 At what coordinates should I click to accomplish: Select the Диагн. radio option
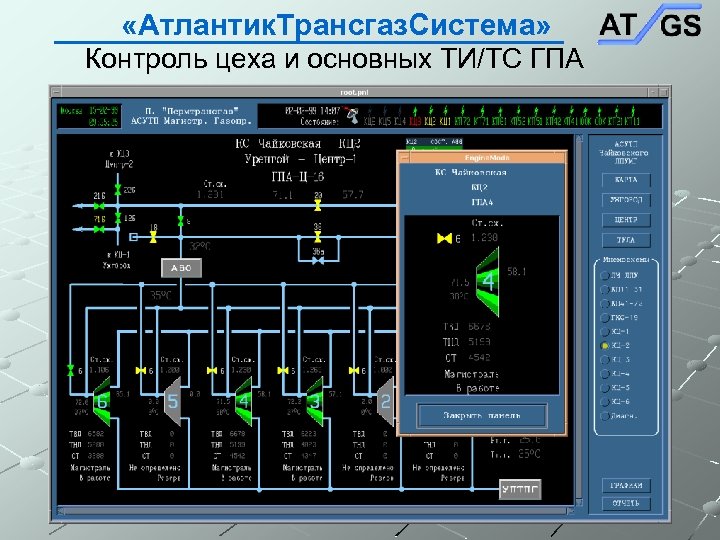click(x=605, y=416)
